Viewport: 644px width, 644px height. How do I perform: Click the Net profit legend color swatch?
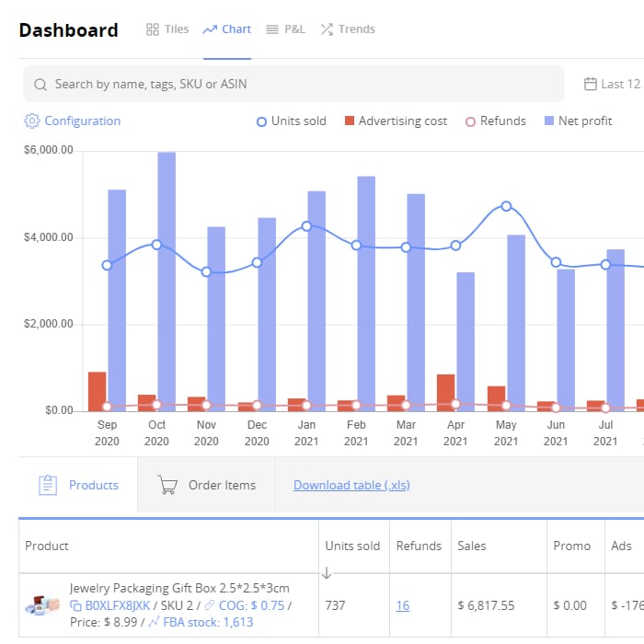point(549,121)
